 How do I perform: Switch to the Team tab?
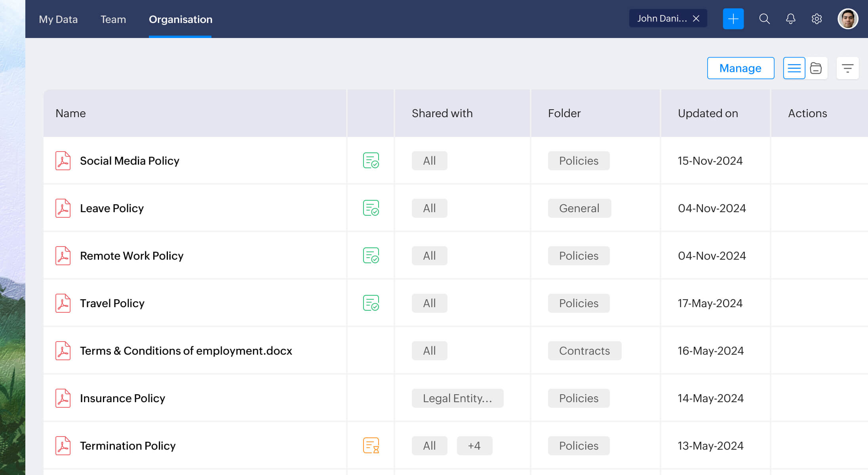[113, 19]
